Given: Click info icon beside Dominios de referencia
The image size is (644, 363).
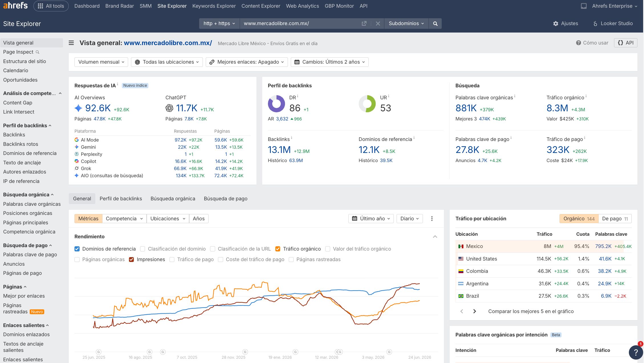Looking at the screenshot, I should coord(414,138).
